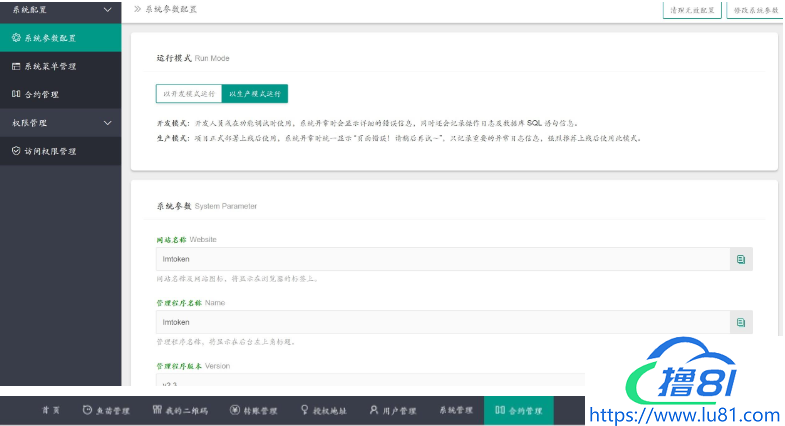
Task: Click the copy icon in Name field
Action: pyautogui.click(x=740, y=322)
